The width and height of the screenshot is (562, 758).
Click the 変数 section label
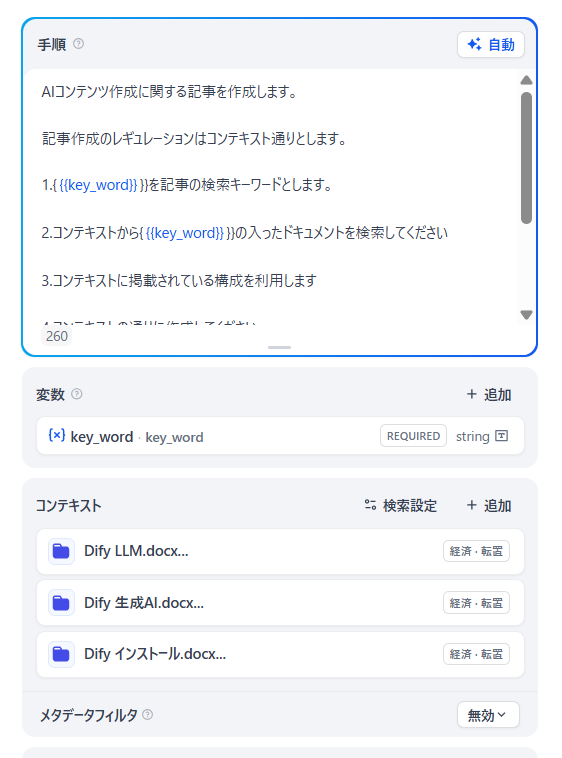[x=50, y=394]
